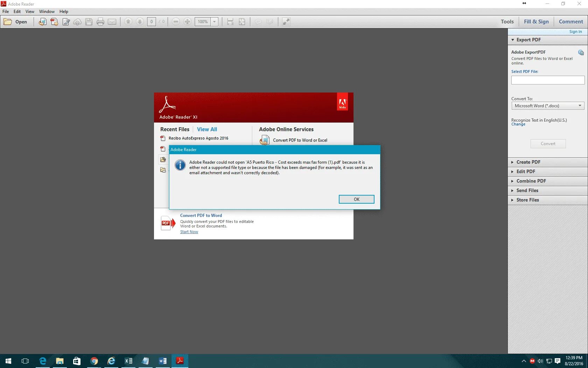Image resolution: width=588 pixels, height=368 pixels.
Task: Click Convert PDF to Word or Excel service
Action: point(300,140)
